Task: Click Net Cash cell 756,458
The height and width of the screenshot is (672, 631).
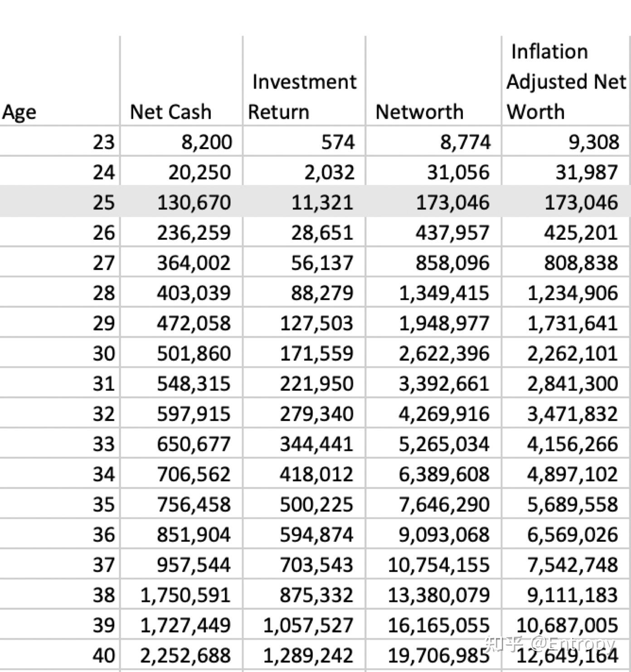Action: (x=194, y=504)
